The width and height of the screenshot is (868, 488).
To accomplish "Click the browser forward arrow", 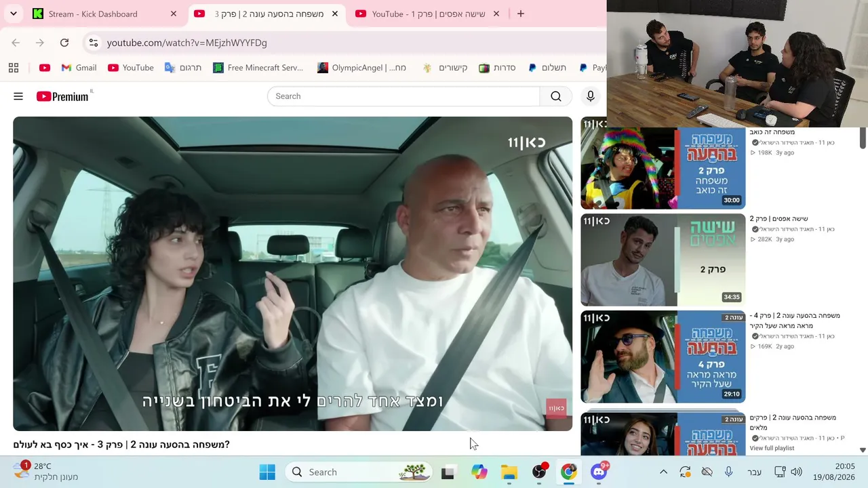I will 40,43.
